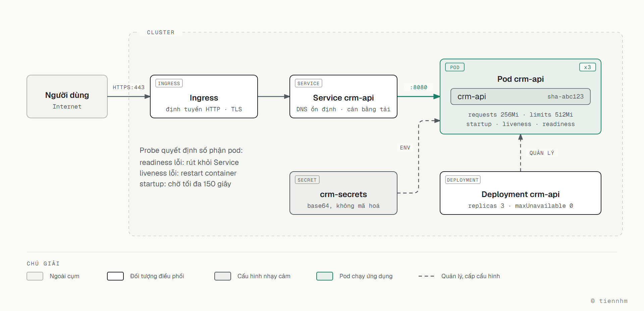Select the crm-secrets title
Image resolution: width=644 pixels, height=311 pixels.
pyautogui.click(x=343, y=194)
